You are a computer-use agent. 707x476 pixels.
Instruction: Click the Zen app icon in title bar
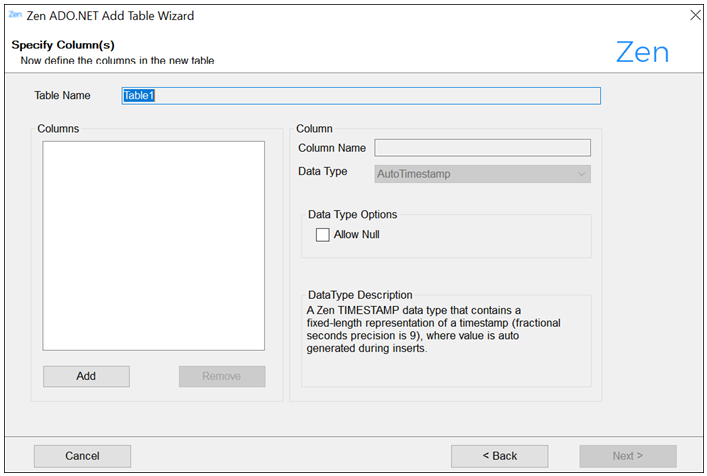click(14, 15)
